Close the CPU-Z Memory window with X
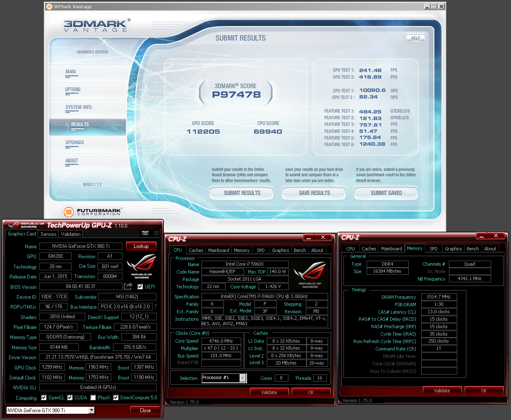The width and height of the screenshot is (511, 420). tap(496, 235)
